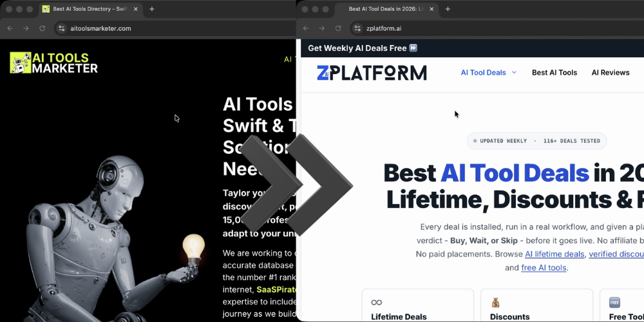Open Best AI Tools nav item

coord(554,72)
